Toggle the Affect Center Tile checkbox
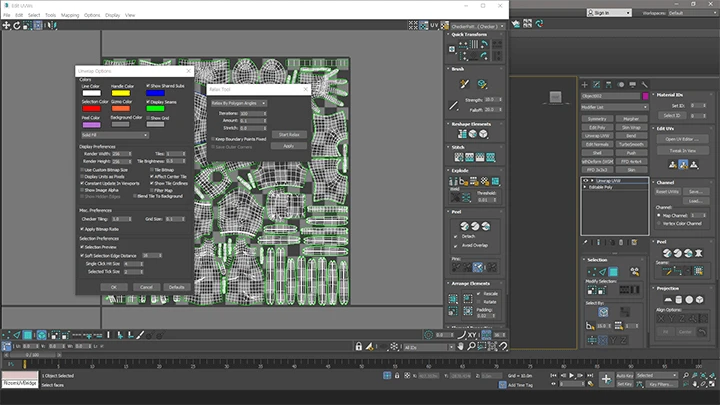The width and height of the screenshot is (720, 405). tap(152, 176)
